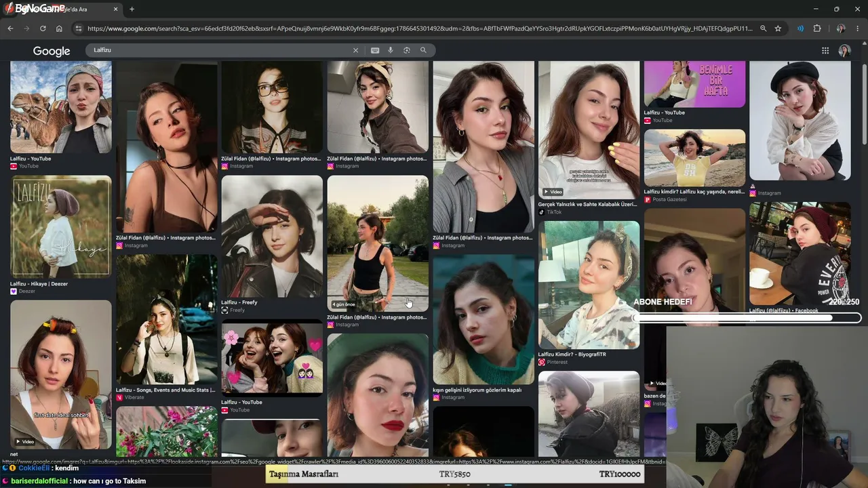868x488 pixels.
Task: Reload the current page
Action: (x=43, y=28)
